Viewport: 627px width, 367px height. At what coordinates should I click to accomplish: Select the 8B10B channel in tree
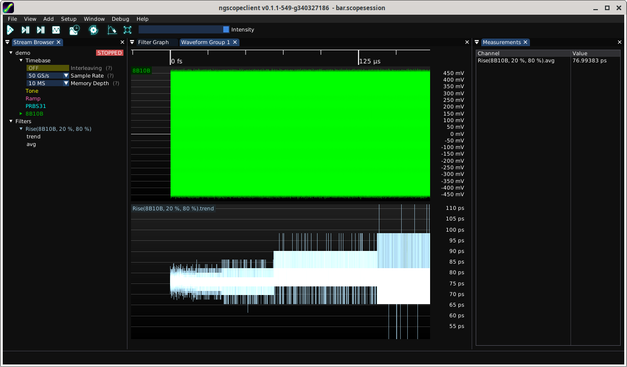tap(34, 114)
